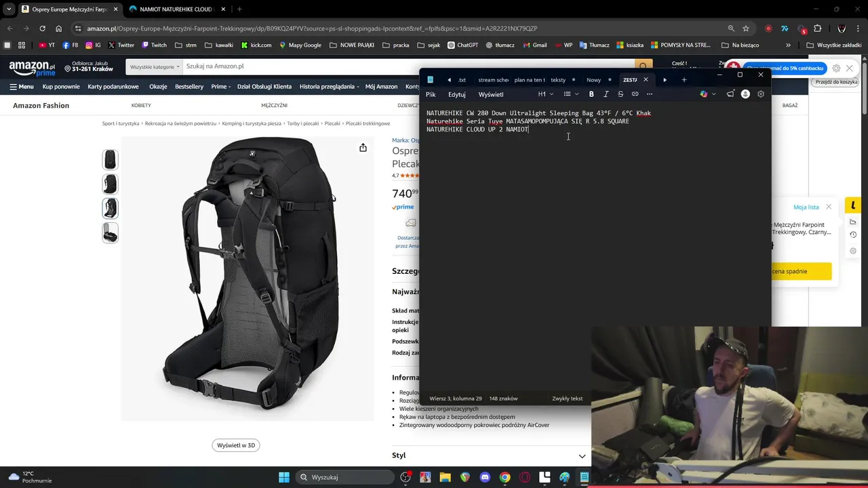Switch to the Nowy Notepad tab
This screenshot has height=488, width=868.
tap(598, 80)
